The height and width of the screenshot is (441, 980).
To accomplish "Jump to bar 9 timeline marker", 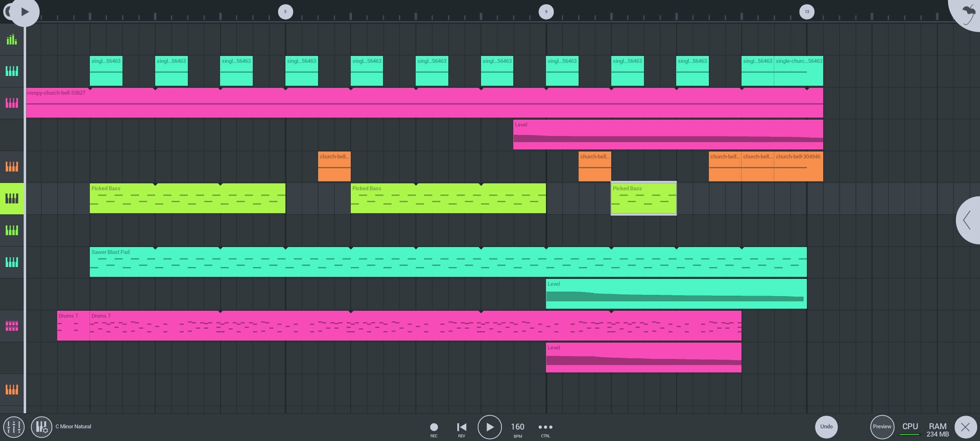I will click(546, 11).
